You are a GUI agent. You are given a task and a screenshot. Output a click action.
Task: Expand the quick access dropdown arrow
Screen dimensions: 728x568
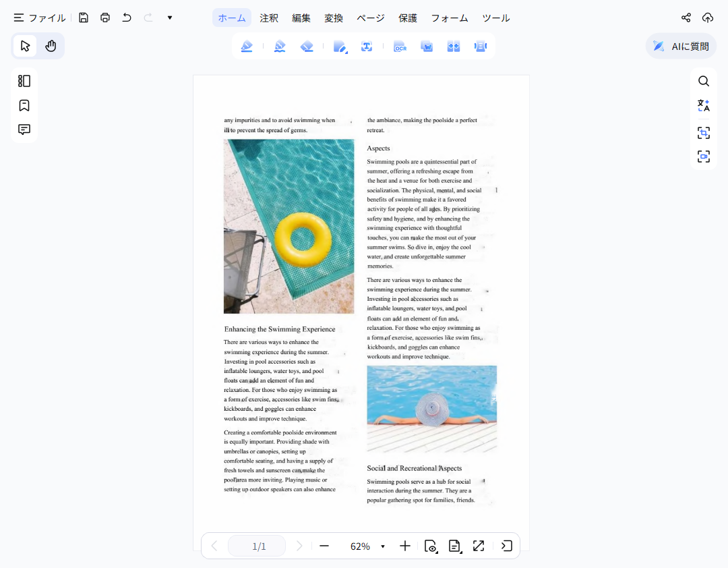click(170, 18)
